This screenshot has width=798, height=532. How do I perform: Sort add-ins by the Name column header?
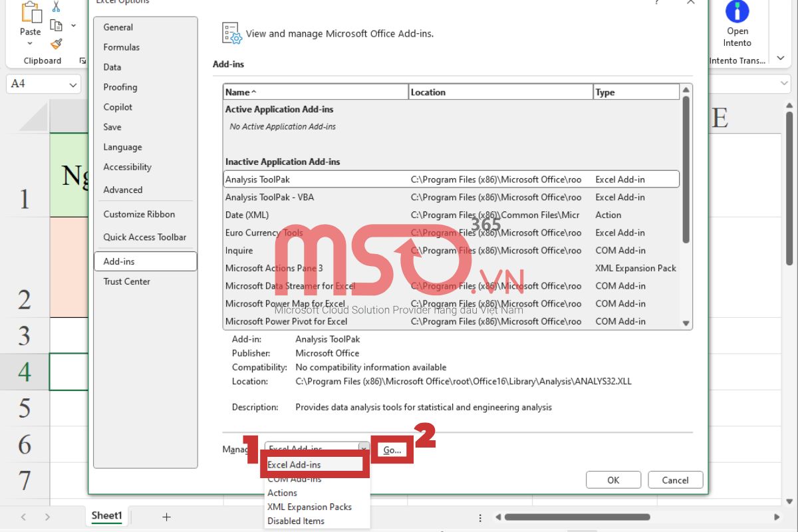pos(316,92)
